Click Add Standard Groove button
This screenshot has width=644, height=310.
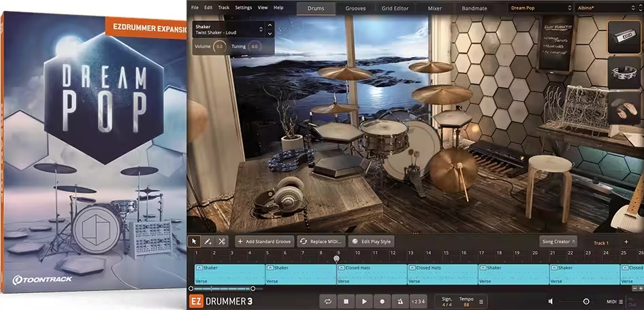(264, 241)
